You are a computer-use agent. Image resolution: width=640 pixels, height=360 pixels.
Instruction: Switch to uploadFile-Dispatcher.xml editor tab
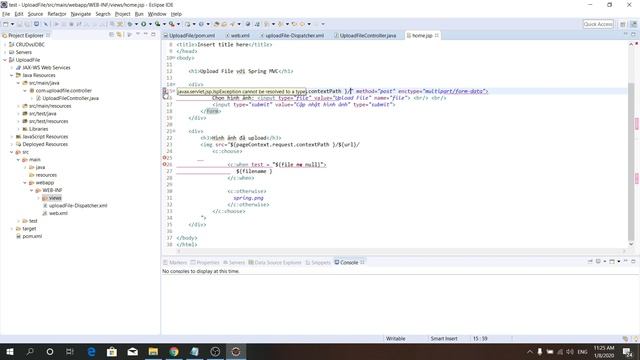click(x=292, y=36)
